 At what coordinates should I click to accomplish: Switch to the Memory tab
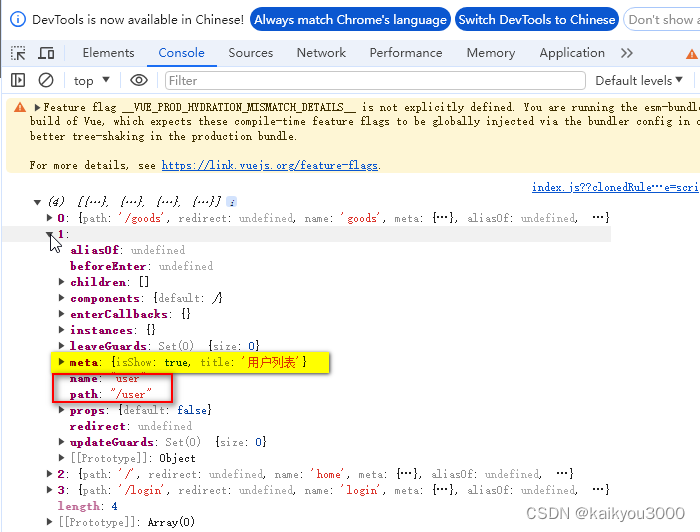(x=491, y=53)
